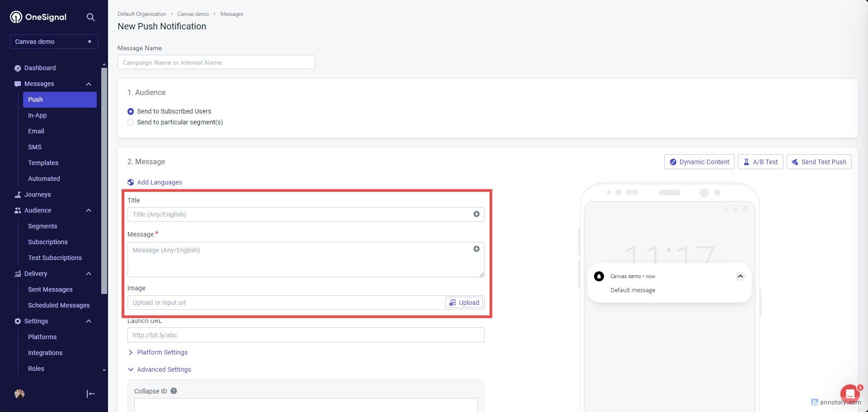Open the support chat bubble
The height and width of the screenshot is (412, 868).
click(850, 394)
